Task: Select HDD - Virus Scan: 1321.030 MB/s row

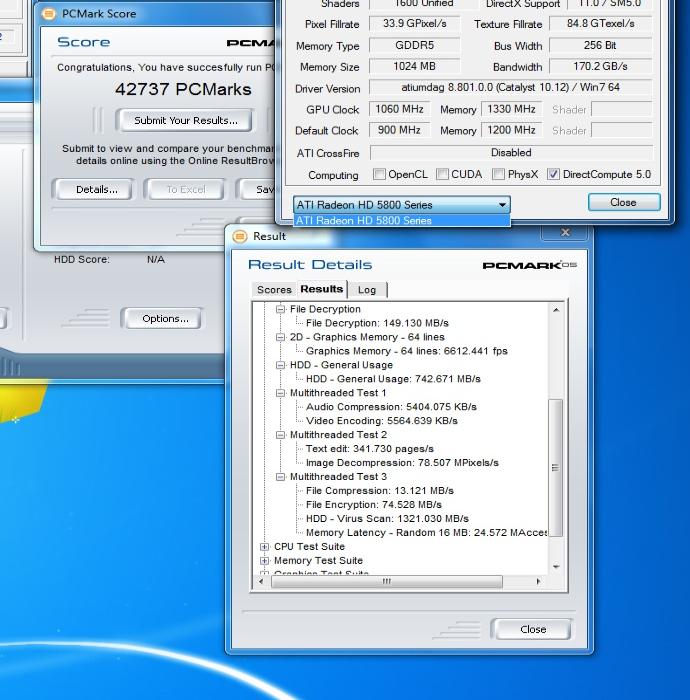Action: click(x=387, y=519)
